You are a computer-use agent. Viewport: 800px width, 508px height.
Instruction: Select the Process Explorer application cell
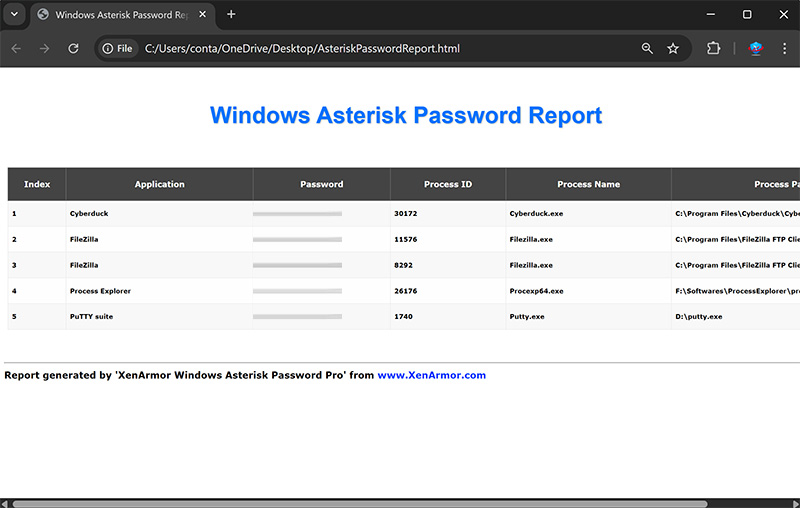159,291
